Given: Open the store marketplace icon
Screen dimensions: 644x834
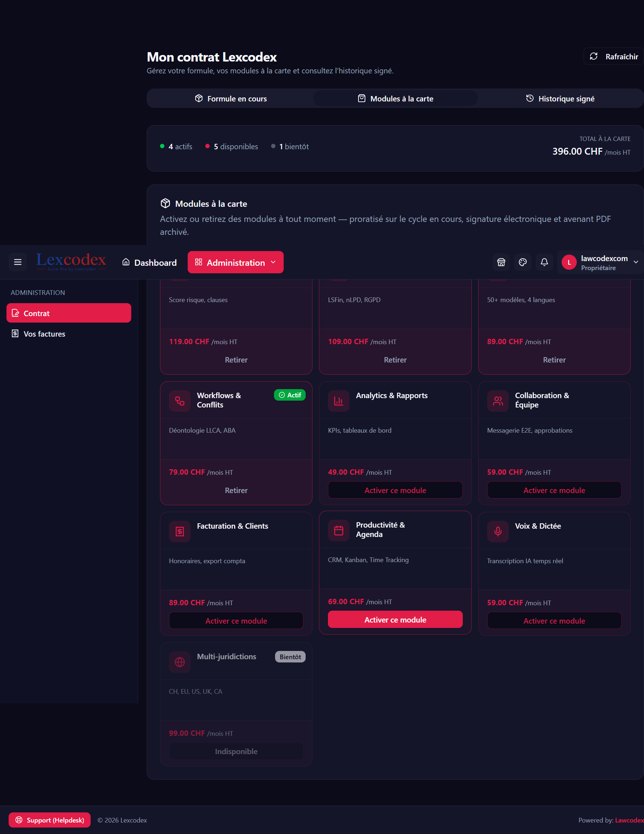Looking at the screenshot, I should point(501,262).
